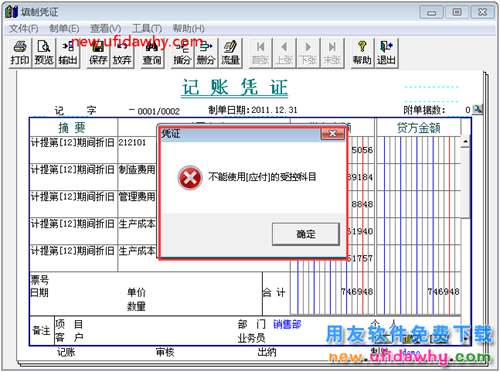
Task: Click the 贷方金额 column header
Action: (419, 127)
